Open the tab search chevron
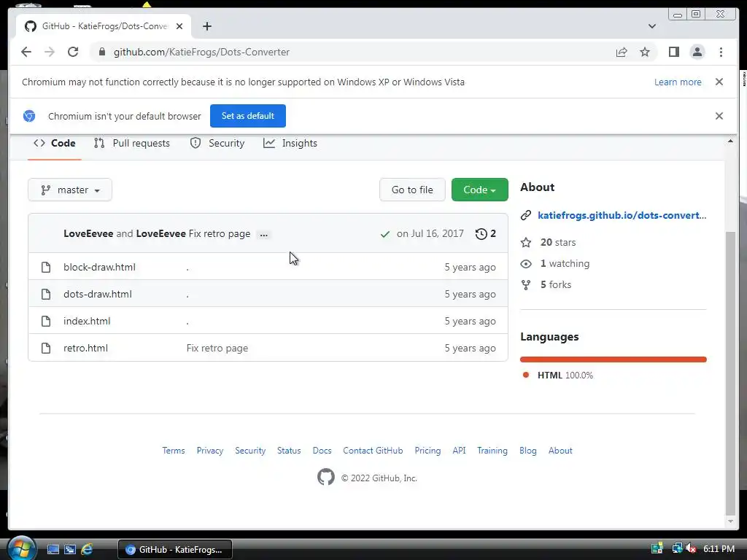 pyautogui.click(x=652, y=26)
